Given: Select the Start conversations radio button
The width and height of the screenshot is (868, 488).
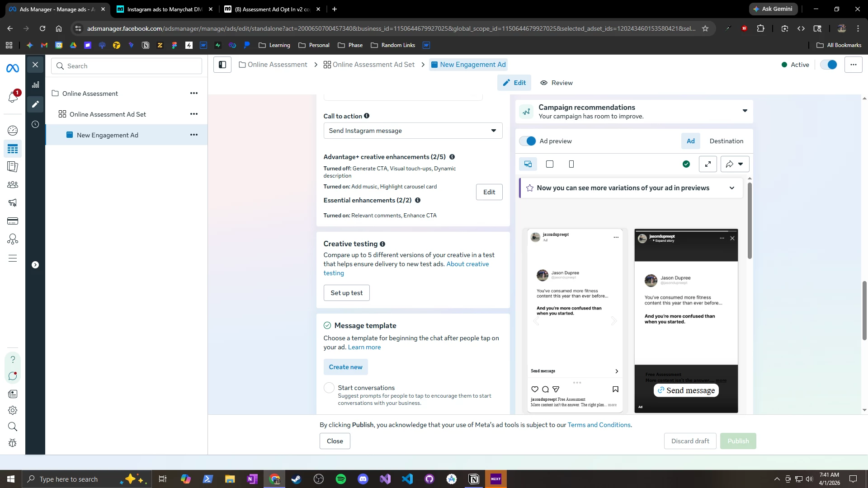Looking at the screenshot, I should coord(329,388).
